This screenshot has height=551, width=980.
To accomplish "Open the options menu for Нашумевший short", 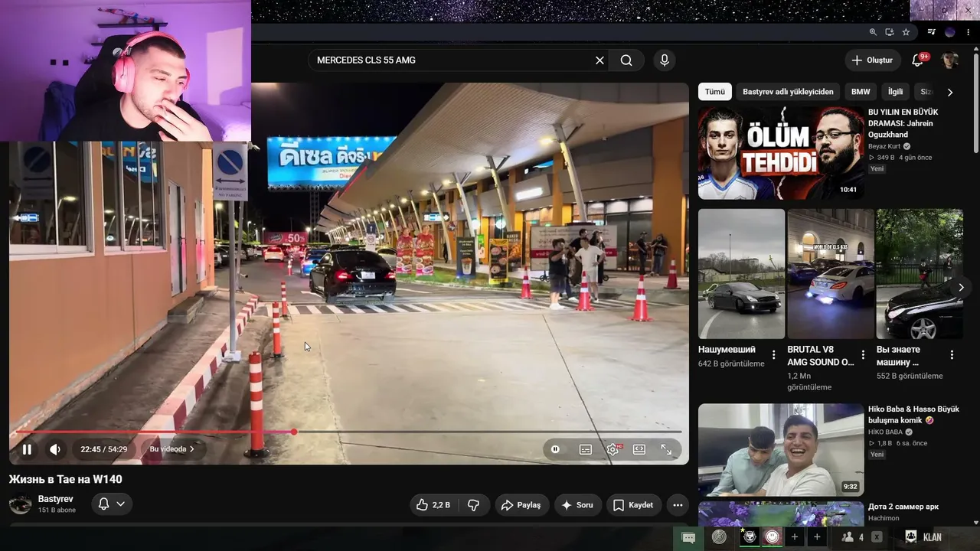I will (773, 355).
